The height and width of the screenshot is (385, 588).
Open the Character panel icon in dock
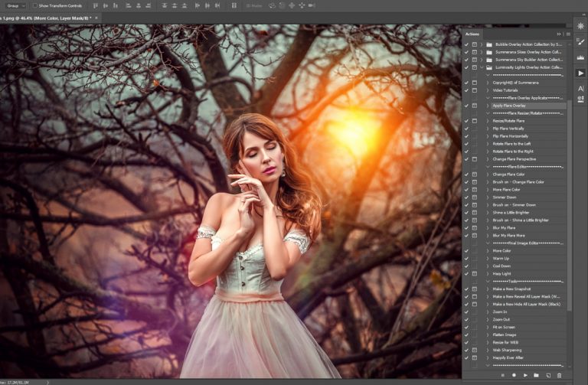pos(580,89)
